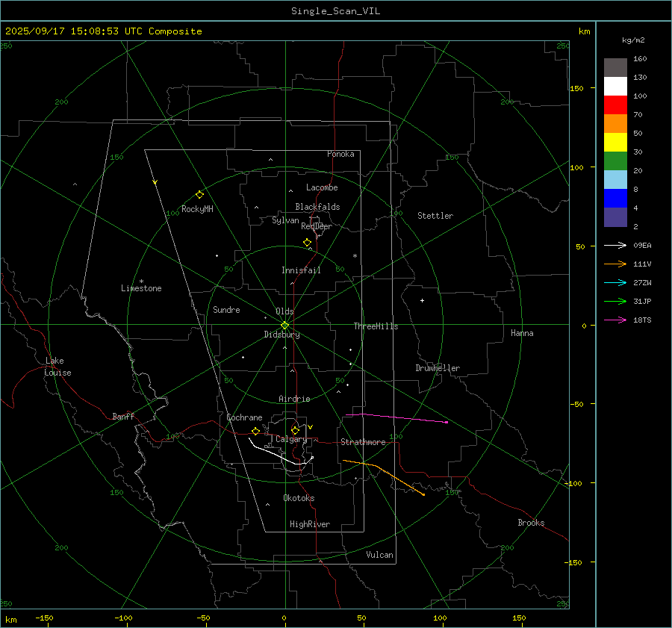Click the yellow diamond marker above RockyMH
This screenshot has height=628, width=672.
click(x=199, y=194)
